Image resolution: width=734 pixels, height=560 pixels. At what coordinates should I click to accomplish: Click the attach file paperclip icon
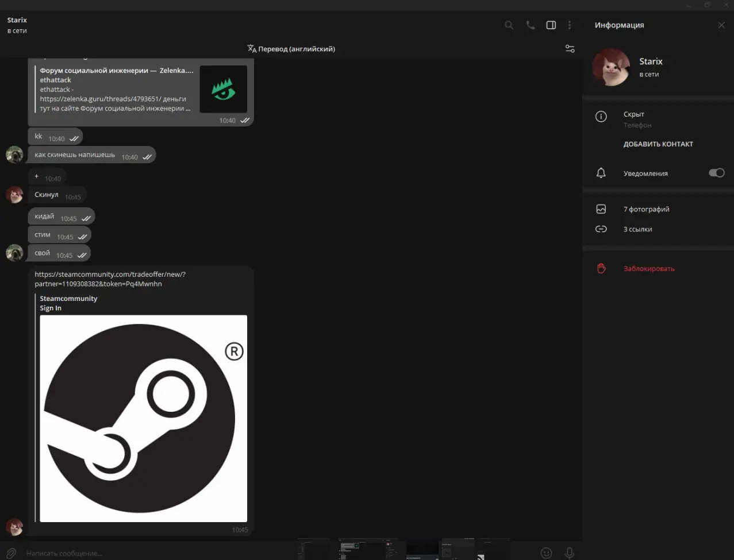(11, 553)
